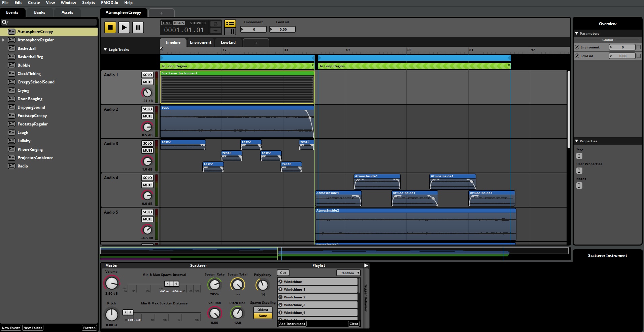Click the Add Instrument button
644x332 pixels.
[x=292, y=324]
